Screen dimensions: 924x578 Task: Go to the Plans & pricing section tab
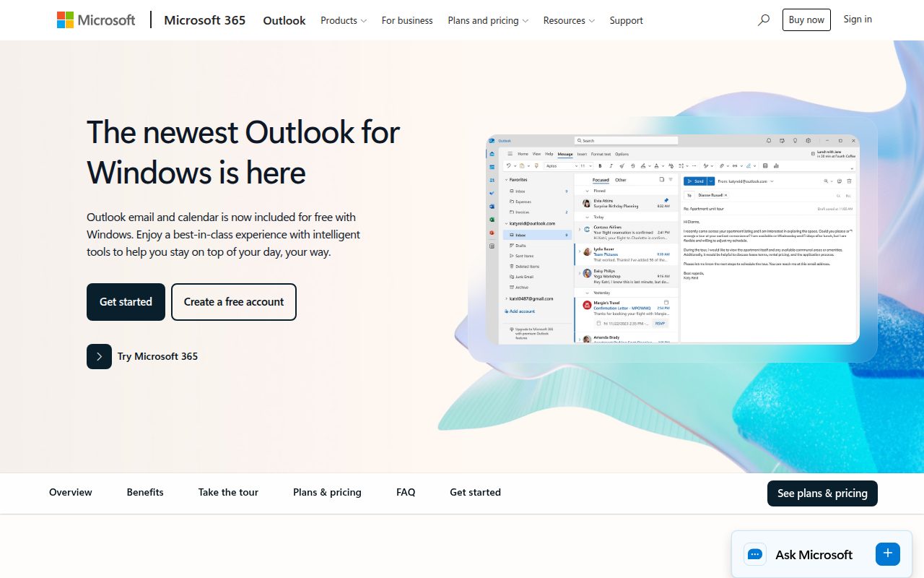point(327,492)
